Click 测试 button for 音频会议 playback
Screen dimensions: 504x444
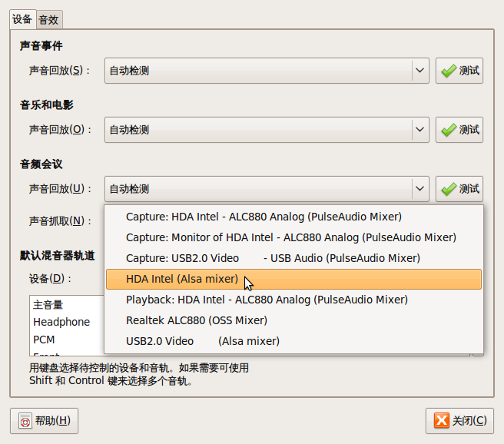point(459,189)
